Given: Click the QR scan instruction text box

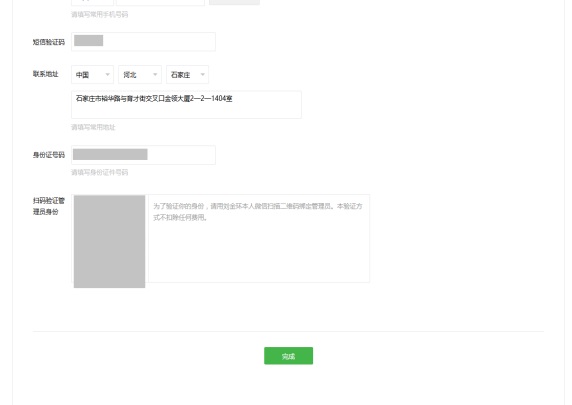Looking at the screenshot, I should (x=259, y=238).
